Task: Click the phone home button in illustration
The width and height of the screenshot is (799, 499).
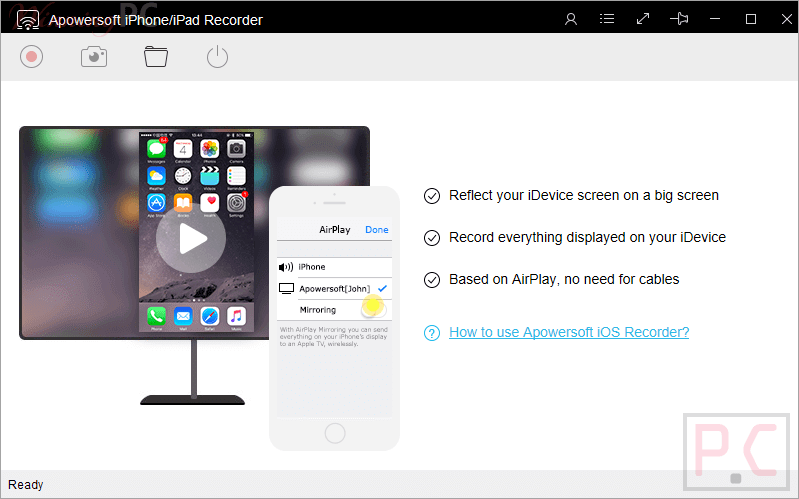Action: click(335, 433)
